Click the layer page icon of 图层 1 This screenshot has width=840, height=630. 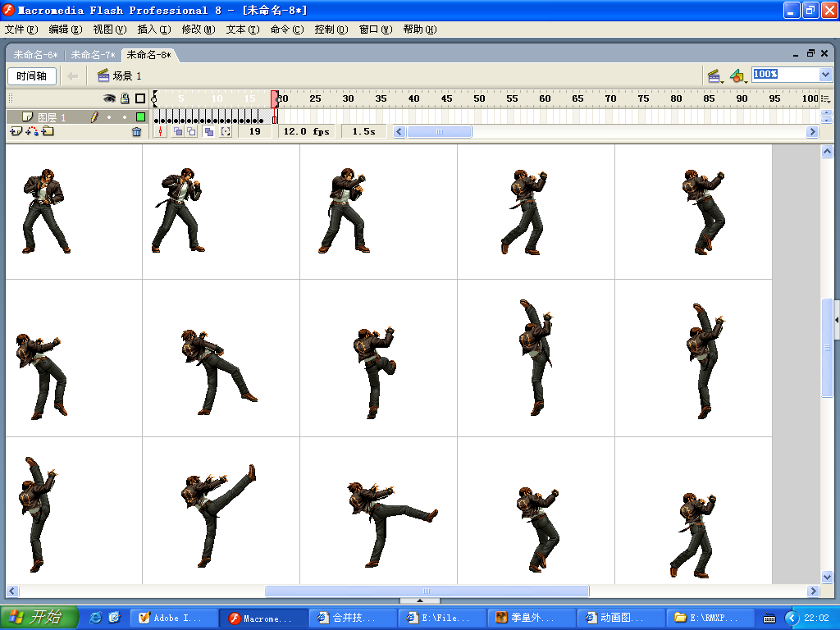27,116
